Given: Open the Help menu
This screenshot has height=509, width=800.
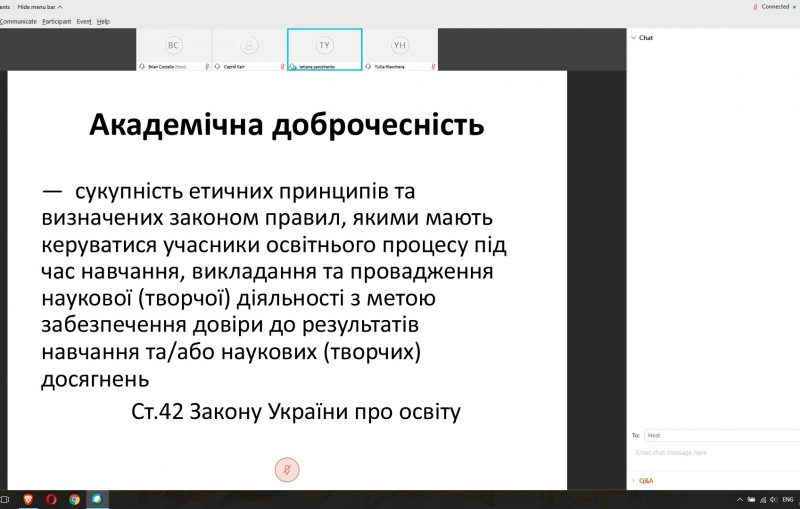Looking at the screenshot, I should click(103, 21).
